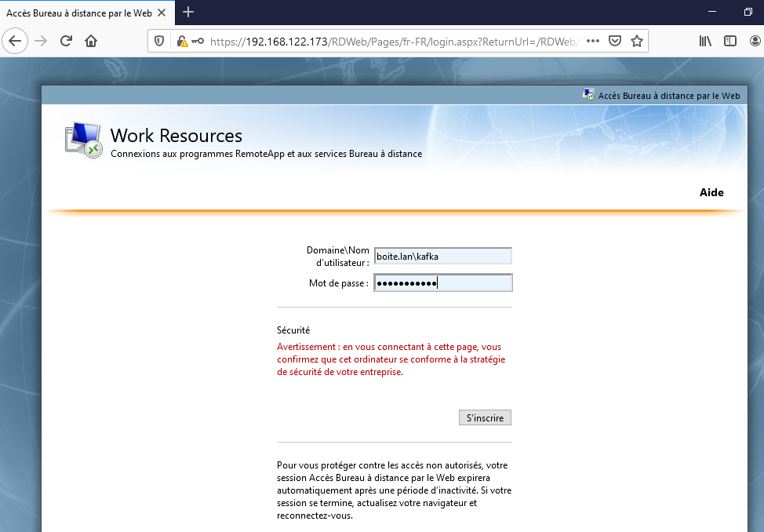Click the address bar URL text
Image resolution: width=764 pixels, height=532 pixels.
click(x=392, y=41)
